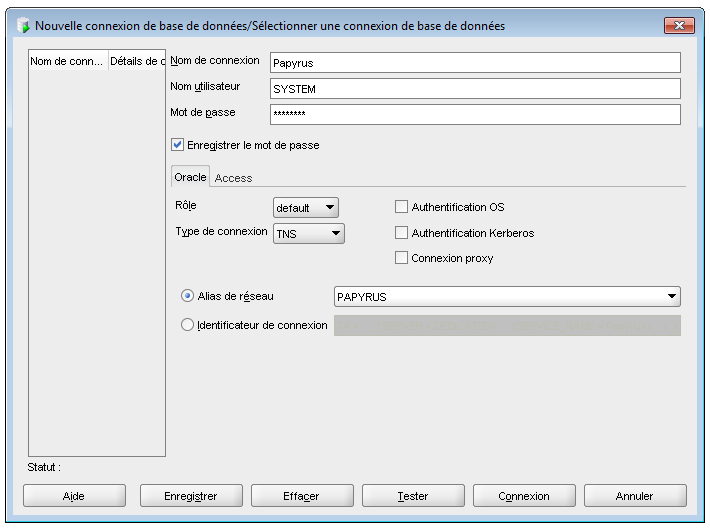Click the Nom utilisateur input field
Image resolution: width=710 pixels, height=528 pixels.
tap(475, 88)
